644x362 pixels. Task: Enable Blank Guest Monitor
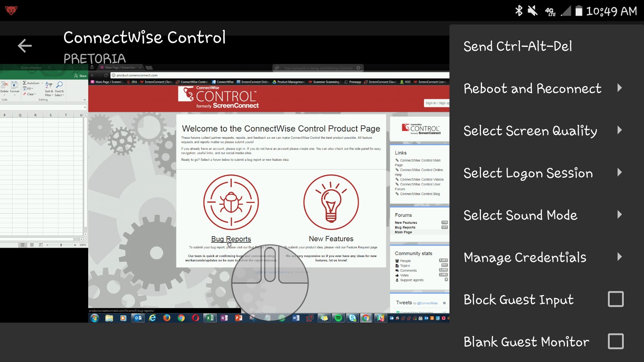coord(615,341)
